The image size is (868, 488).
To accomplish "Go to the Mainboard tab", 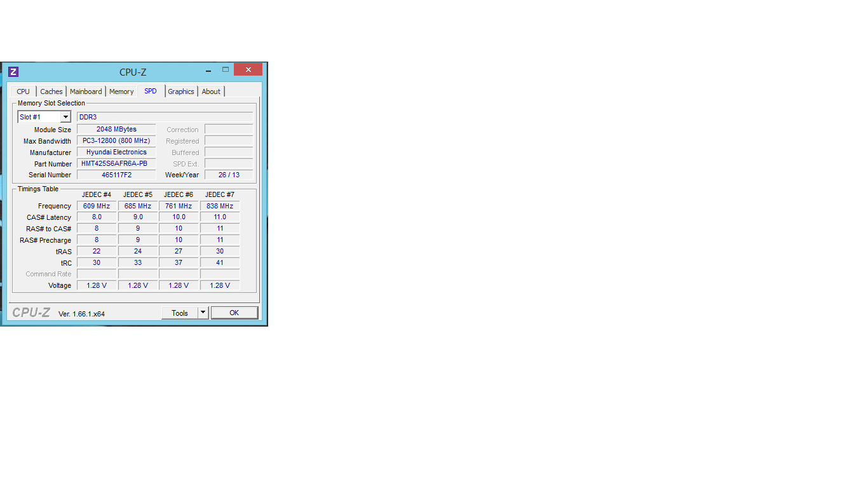I will 86,91.
